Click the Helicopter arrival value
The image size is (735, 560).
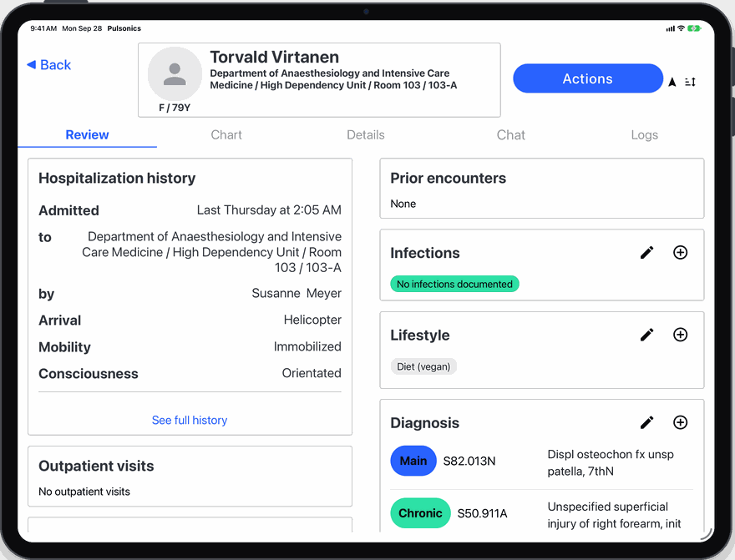click(312, 320)
